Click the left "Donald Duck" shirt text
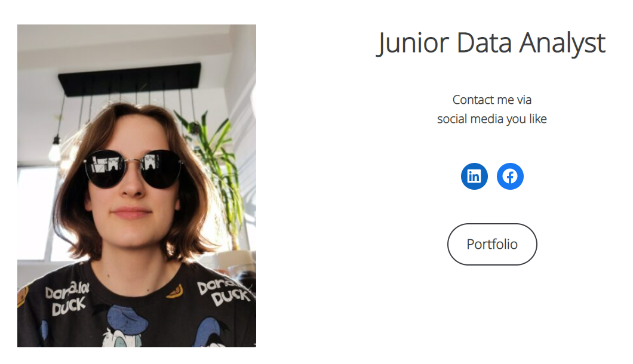Viewport: 633px width, 364px height. pyautogui.click(x=67, y=298)
